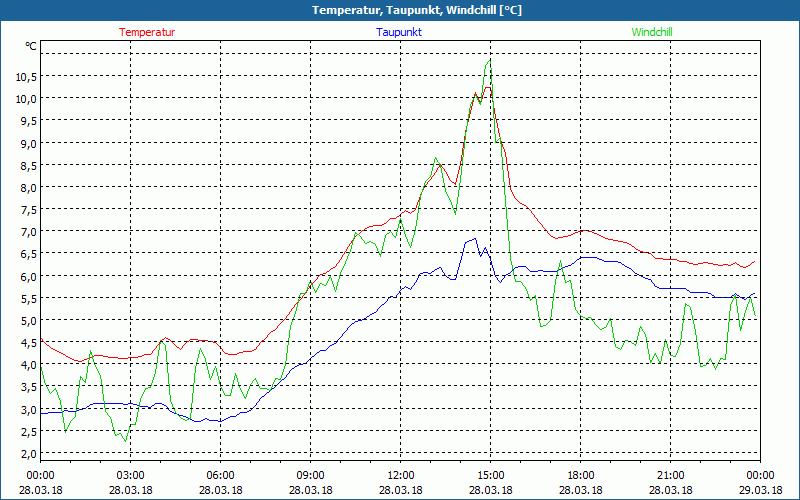Click the 09:00 time axis label
The height and width of the screenshot is (500, 800).
click(311, 476)
